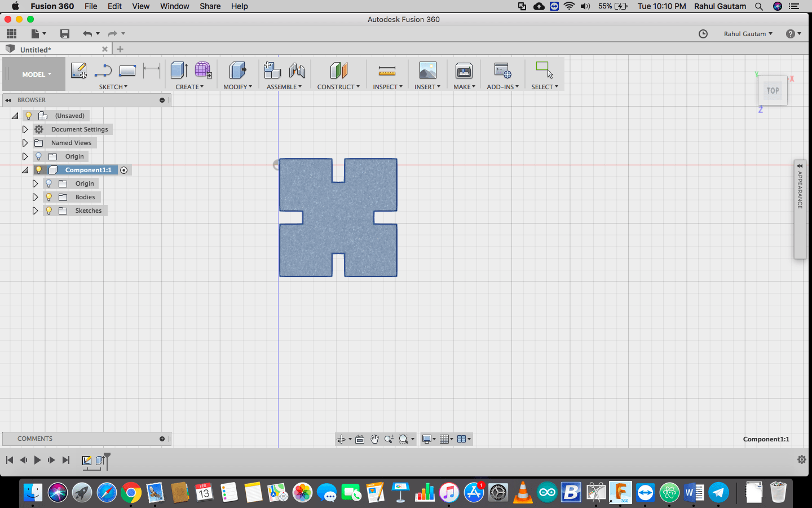Open the File menu
The height and width of the screenshot is (508, 812).
click(91, 6)
